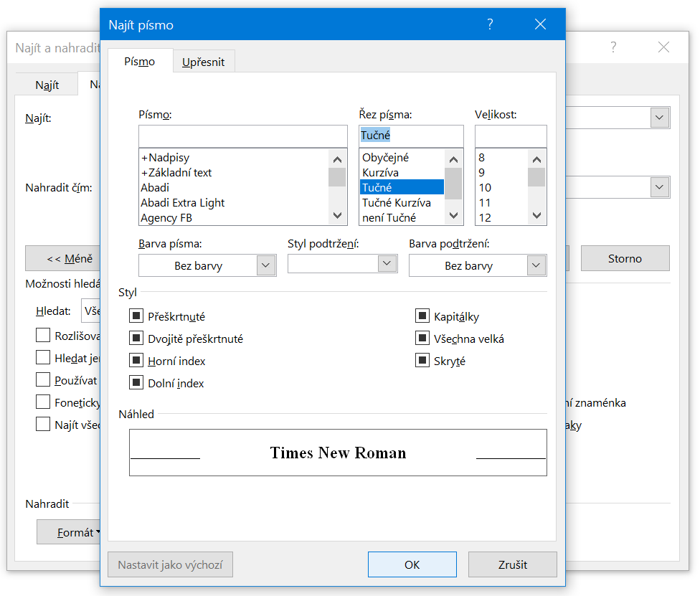
Task: Check the Horní index option
Action: 136,361
